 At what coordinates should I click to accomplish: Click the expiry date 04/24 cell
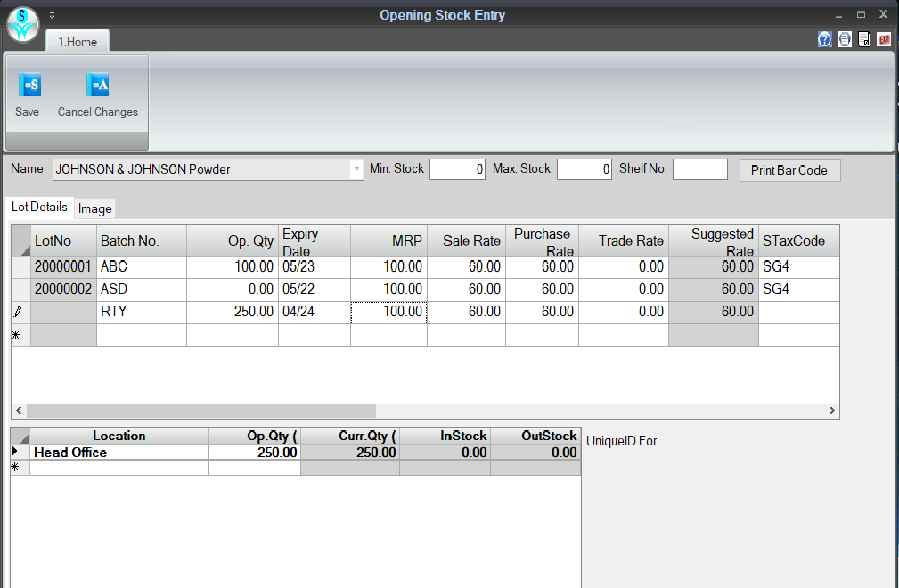tap(315, 313)
